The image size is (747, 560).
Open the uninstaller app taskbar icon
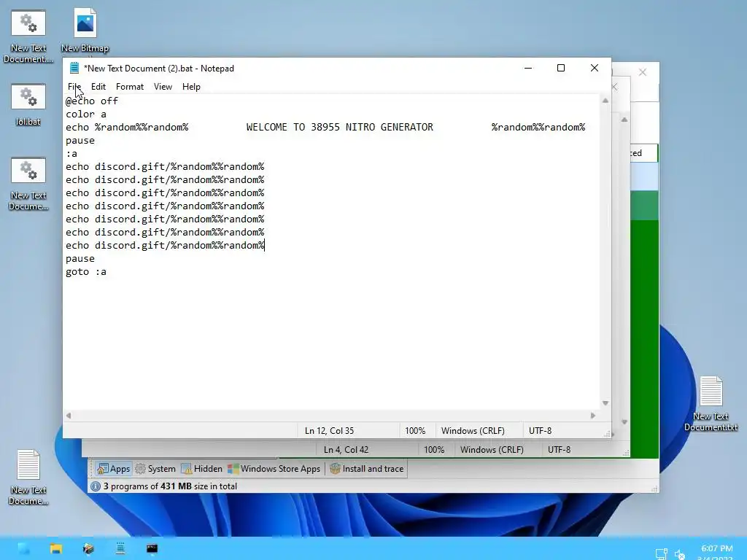[x=88, y=548]
